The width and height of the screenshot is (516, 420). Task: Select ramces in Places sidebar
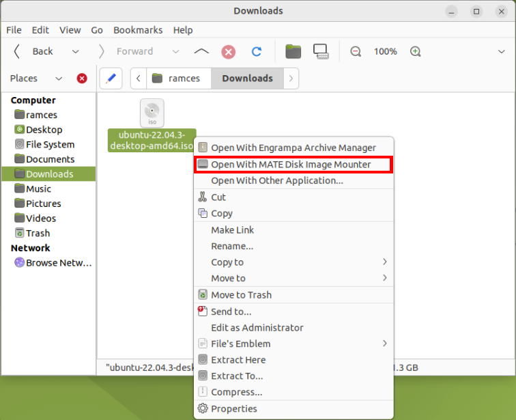pyautogui.click(x=48, y=115)
